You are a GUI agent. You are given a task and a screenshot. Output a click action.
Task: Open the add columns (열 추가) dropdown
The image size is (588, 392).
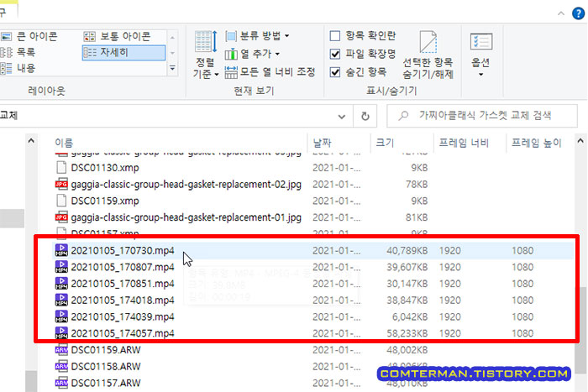(252, 54)
